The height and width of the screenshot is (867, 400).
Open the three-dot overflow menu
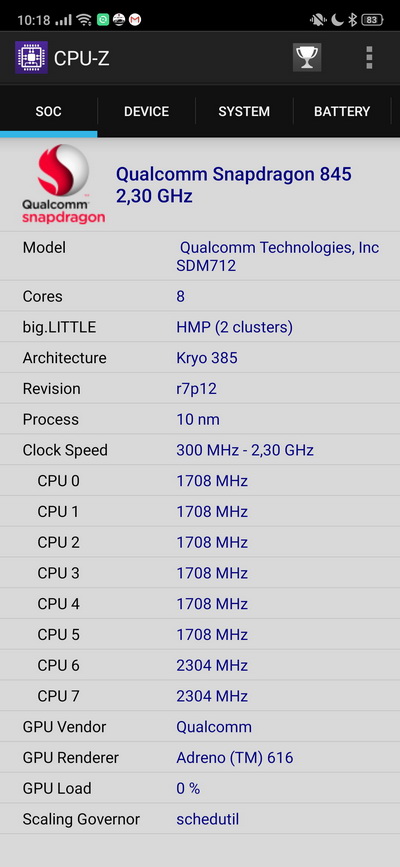point(369,58)
